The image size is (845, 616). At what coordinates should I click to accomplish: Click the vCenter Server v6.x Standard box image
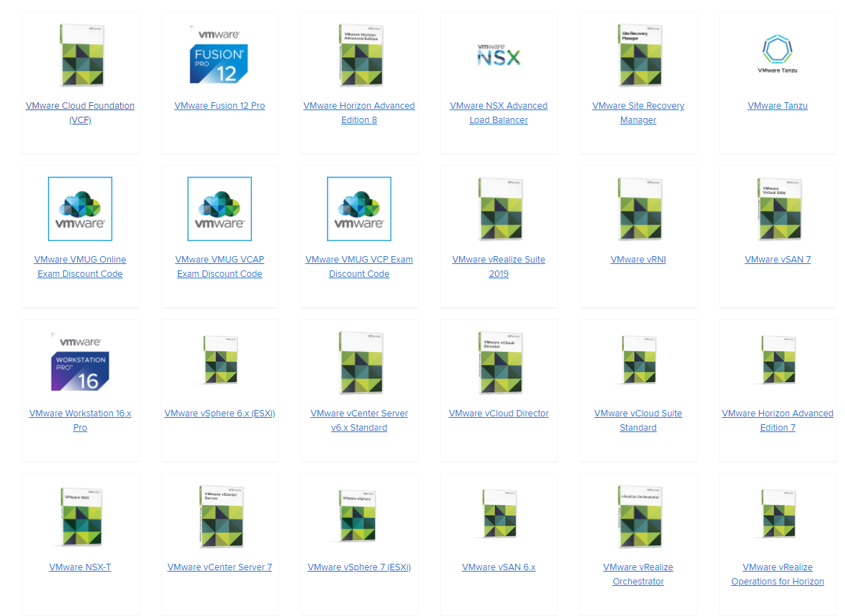pyautogui.click(x=361, y=363)
